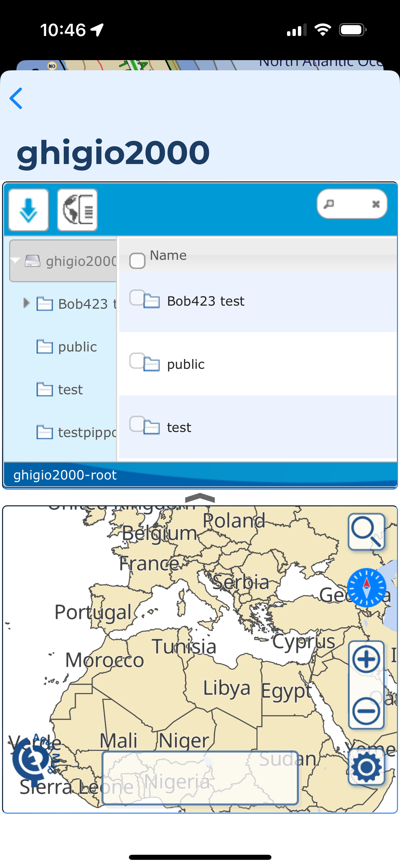Clear search with the x button
Viewport: 400px width, 868px height.
[x=376, y=204]
